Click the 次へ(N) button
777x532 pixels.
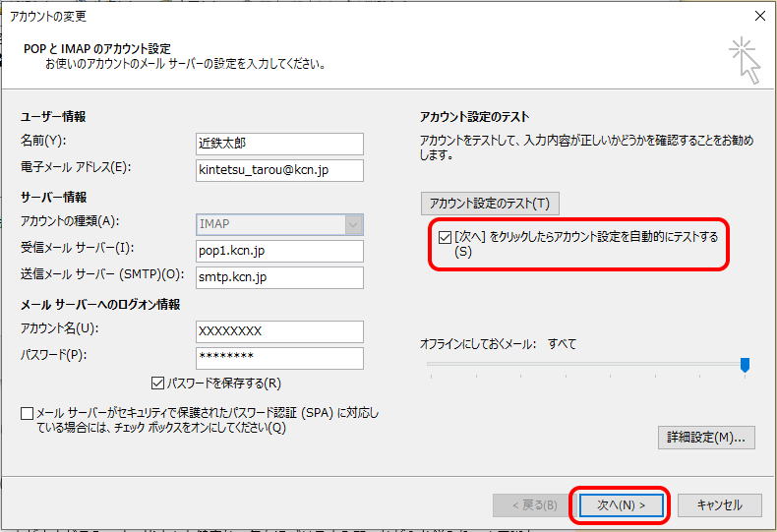coord(621,505)
